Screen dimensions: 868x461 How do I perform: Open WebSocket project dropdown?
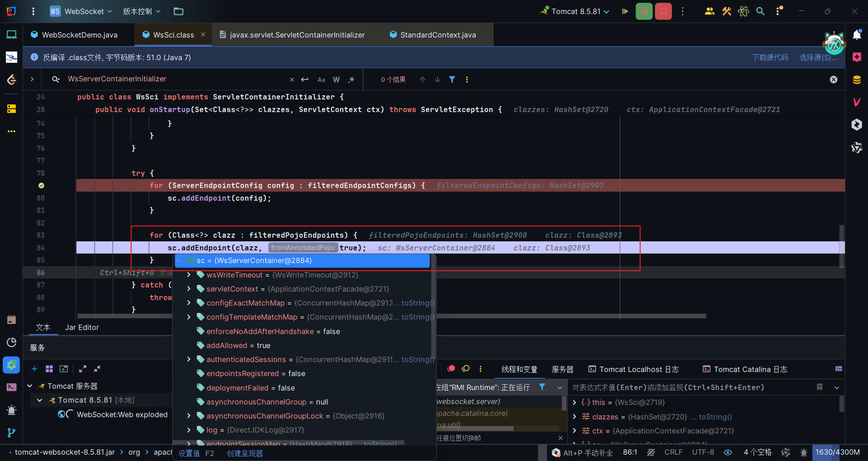(81, 11)
